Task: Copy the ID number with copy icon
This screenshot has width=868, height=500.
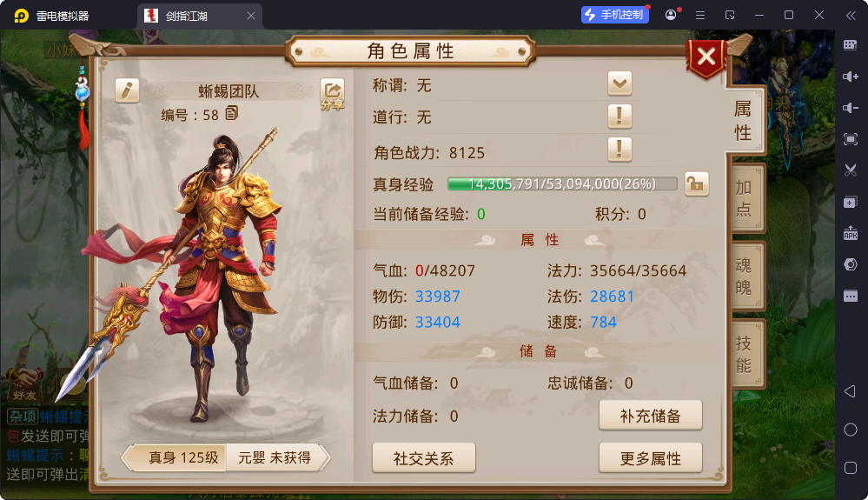Action: 231,114
